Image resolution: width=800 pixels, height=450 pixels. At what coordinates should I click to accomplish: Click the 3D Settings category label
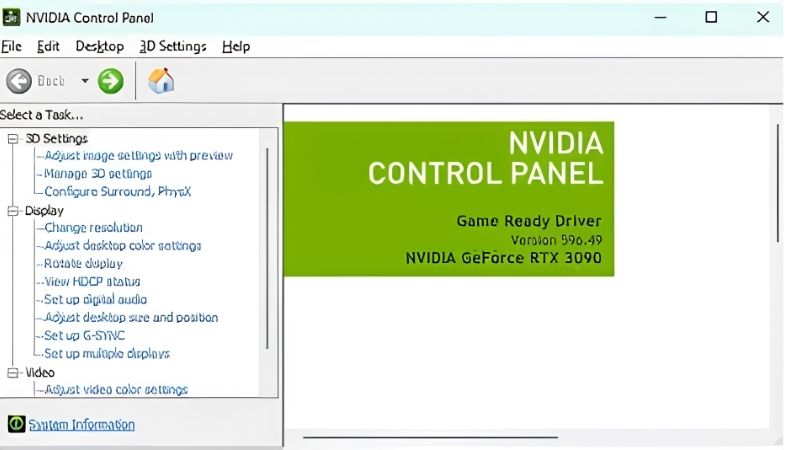tap(57, 138)
